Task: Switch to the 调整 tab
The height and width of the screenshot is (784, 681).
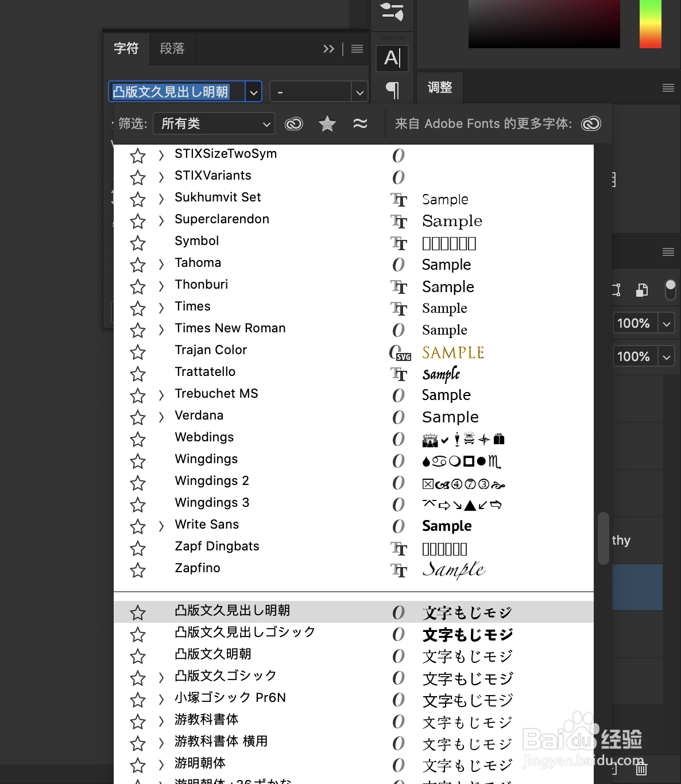Action: 440,87
